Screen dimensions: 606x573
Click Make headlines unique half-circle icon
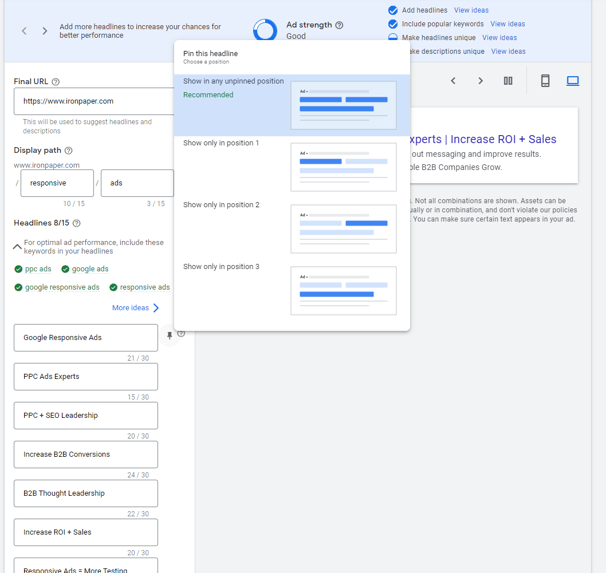393,37
